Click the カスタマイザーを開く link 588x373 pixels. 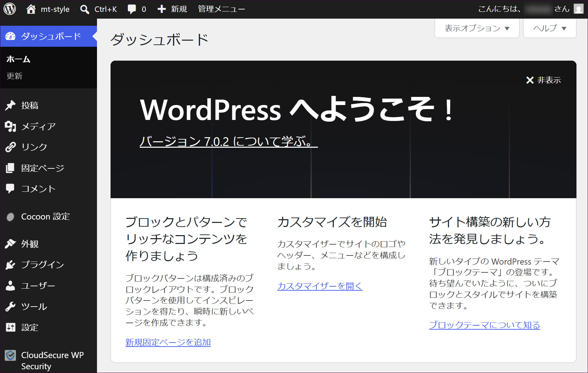click(x=320, y=286)
